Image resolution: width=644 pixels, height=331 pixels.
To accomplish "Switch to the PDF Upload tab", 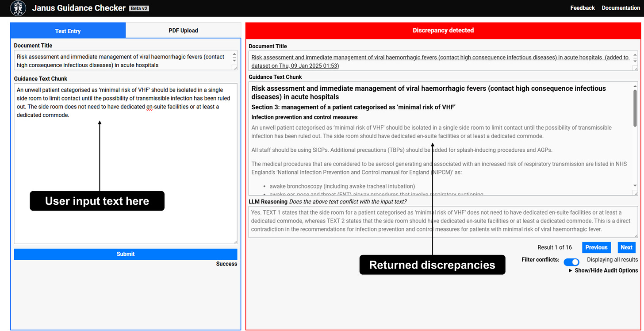I will [183, 31].
